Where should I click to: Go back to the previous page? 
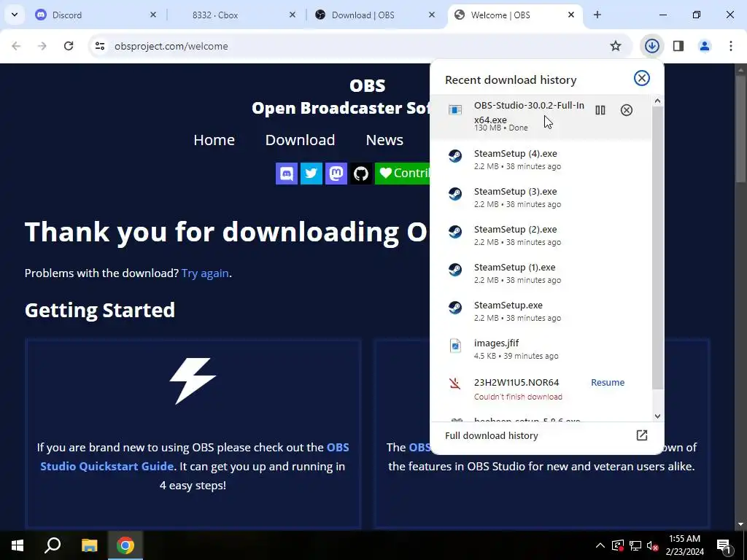(x=16, y=46)
